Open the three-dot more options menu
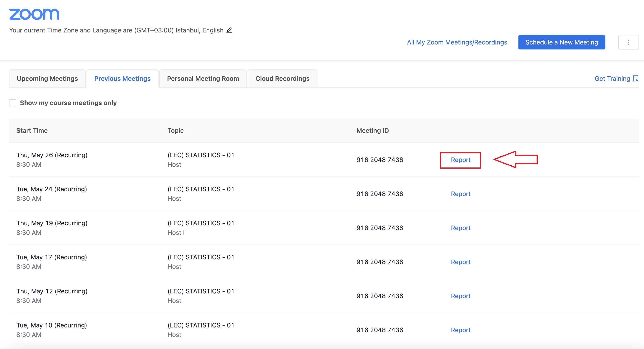Screen dimensions: 644x349 click(x=628, y=42)
